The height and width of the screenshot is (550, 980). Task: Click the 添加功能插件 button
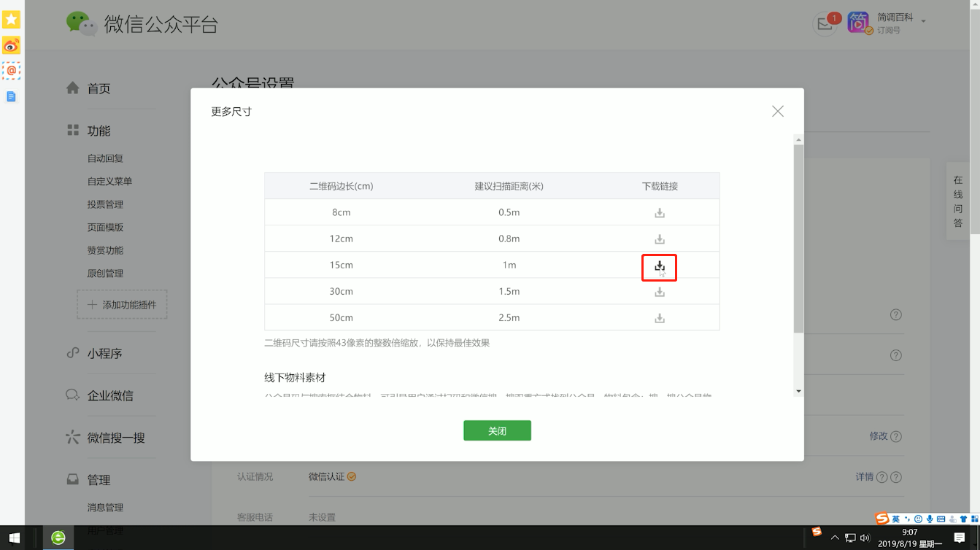point(122,305)
